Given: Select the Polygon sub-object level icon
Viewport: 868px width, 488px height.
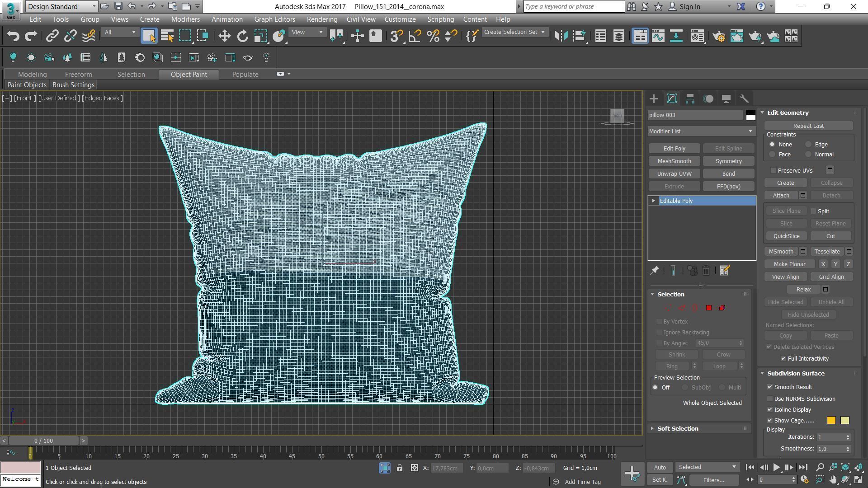Looking at the screenshot, I should click(x=708, y=308).
